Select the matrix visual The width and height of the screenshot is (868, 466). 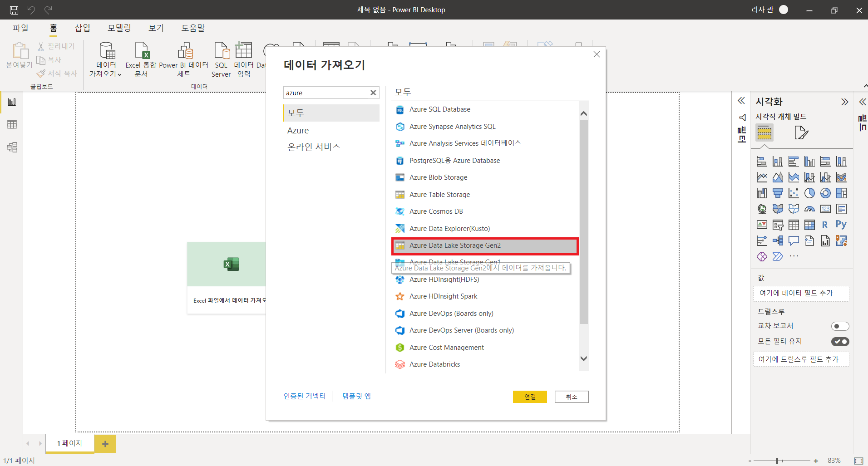809,225
